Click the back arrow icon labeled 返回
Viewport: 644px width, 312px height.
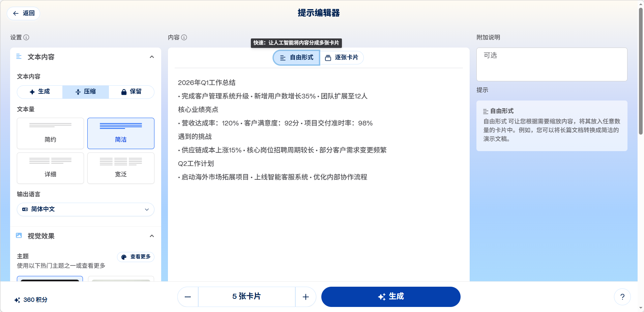(x=16, y=13)
